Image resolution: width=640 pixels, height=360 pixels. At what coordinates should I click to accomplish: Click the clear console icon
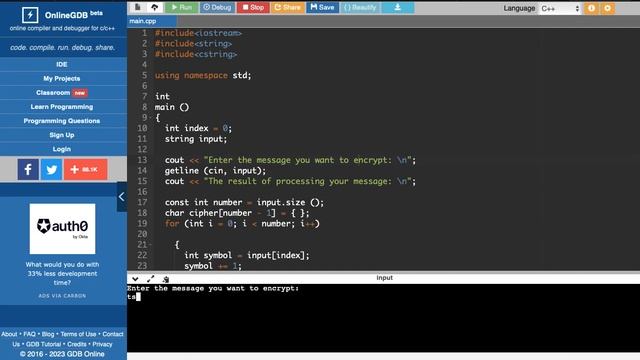click(166, 279)
